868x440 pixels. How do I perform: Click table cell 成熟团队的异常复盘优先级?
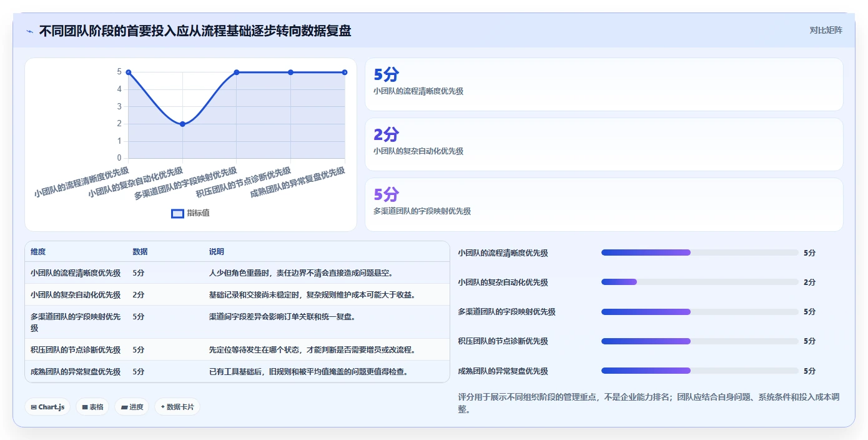pos(76,372)
